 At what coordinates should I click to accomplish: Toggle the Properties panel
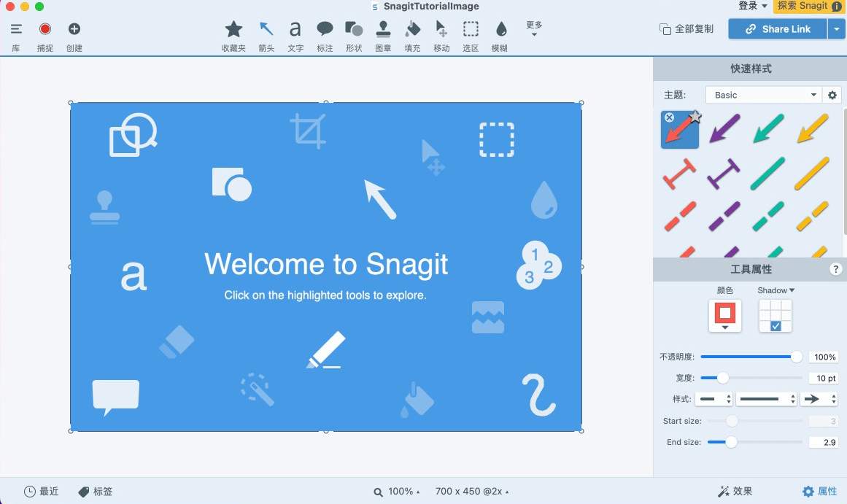coord(820,492)
